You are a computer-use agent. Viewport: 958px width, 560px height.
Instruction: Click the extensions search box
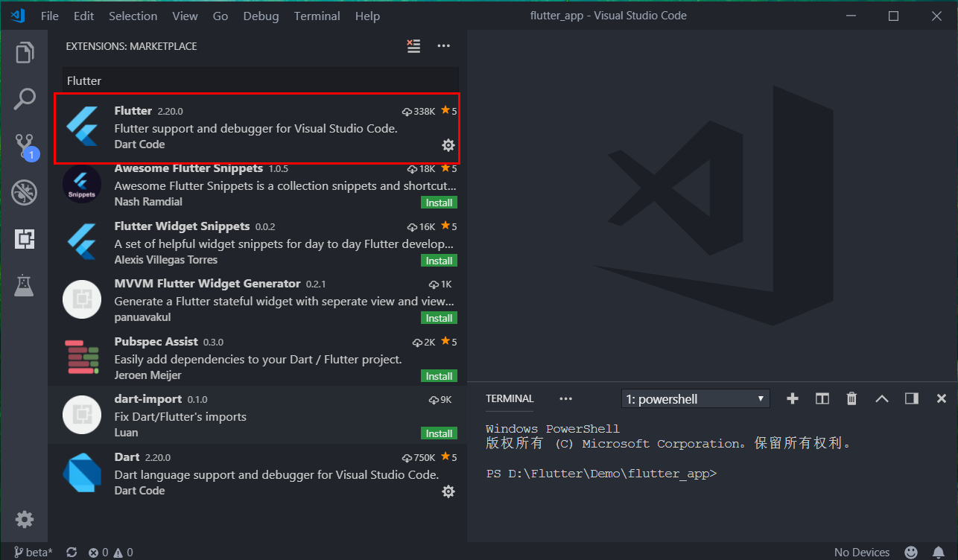point(259,80)
